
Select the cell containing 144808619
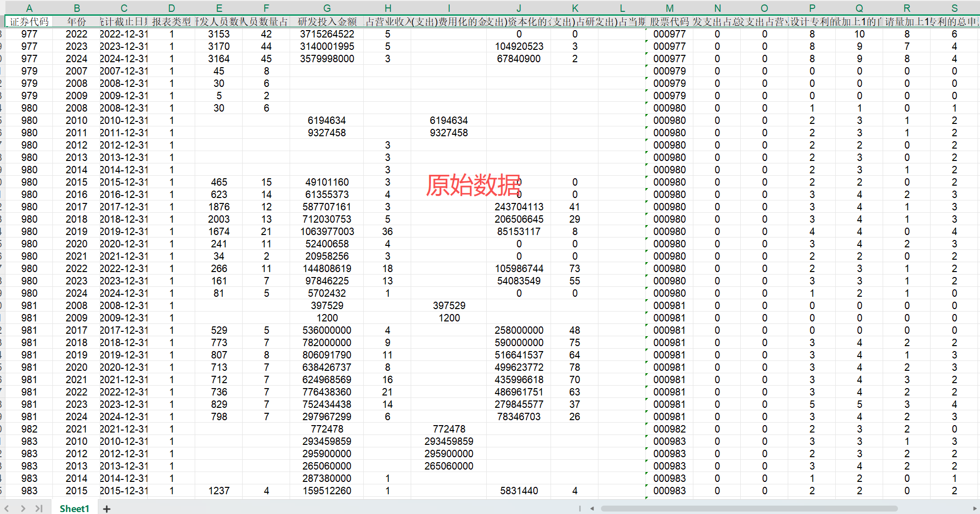click(327, 269)
